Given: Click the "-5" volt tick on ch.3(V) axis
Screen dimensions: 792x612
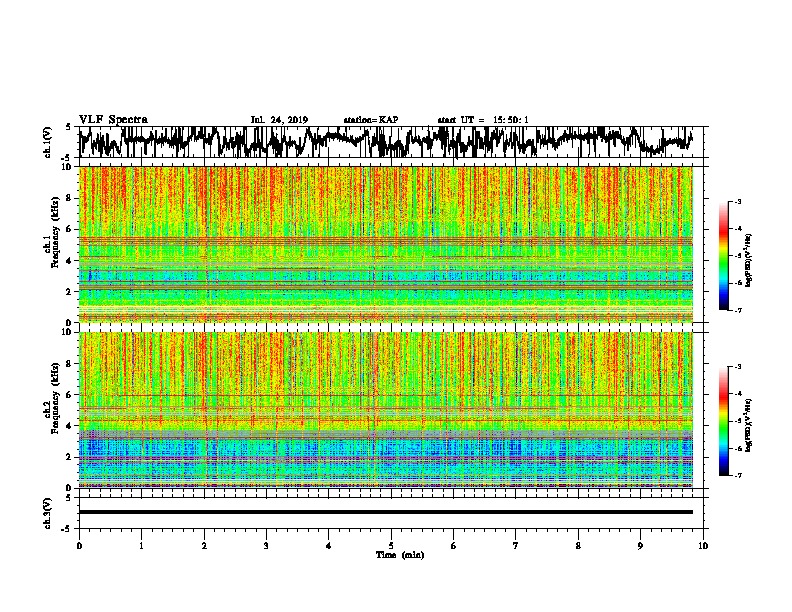Looking at the screenshot, I should pos(67,529).
